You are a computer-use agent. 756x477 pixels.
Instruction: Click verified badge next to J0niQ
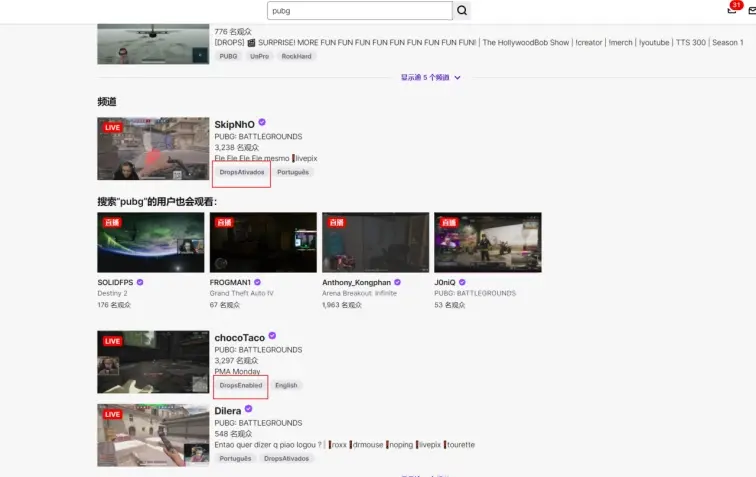[462, 282]
